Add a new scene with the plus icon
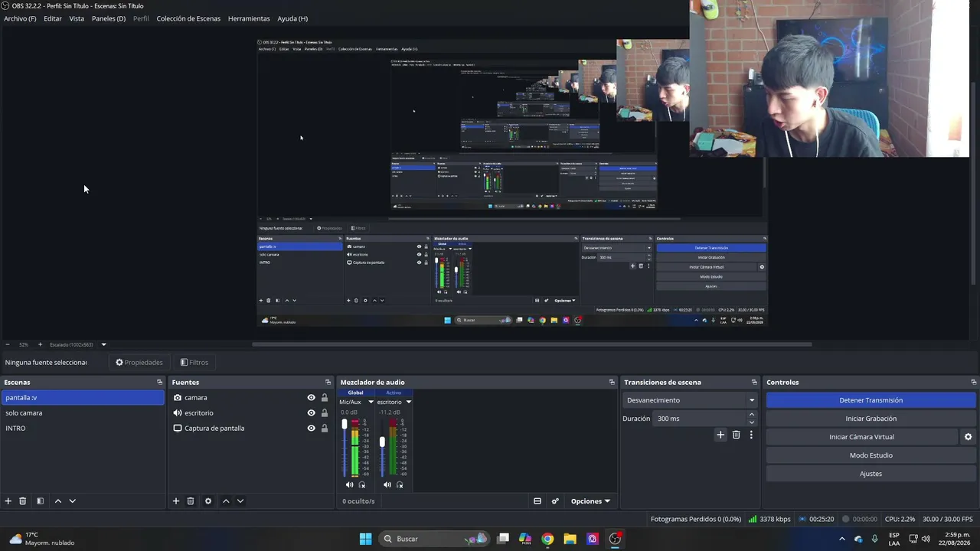Image resolution: width=980 pixels, height=551 pixels. (x=8, y=501)
